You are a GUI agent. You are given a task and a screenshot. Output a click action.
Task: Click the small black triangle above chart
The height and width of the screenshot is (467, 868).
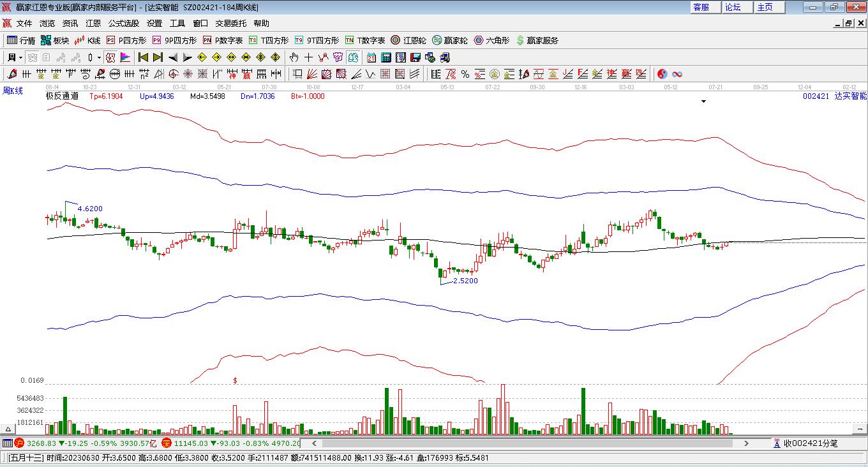(704, 101)
